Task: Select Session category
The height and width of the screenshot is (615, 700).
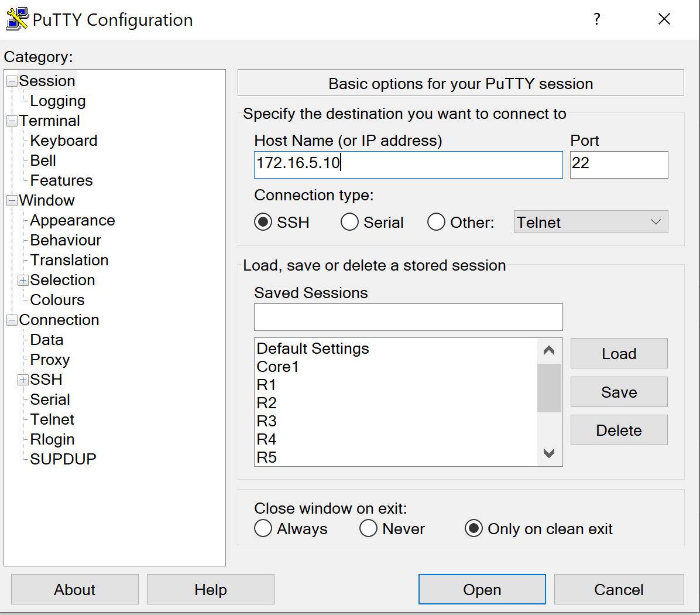Action: pyautogui.click(x=47, y=81)
